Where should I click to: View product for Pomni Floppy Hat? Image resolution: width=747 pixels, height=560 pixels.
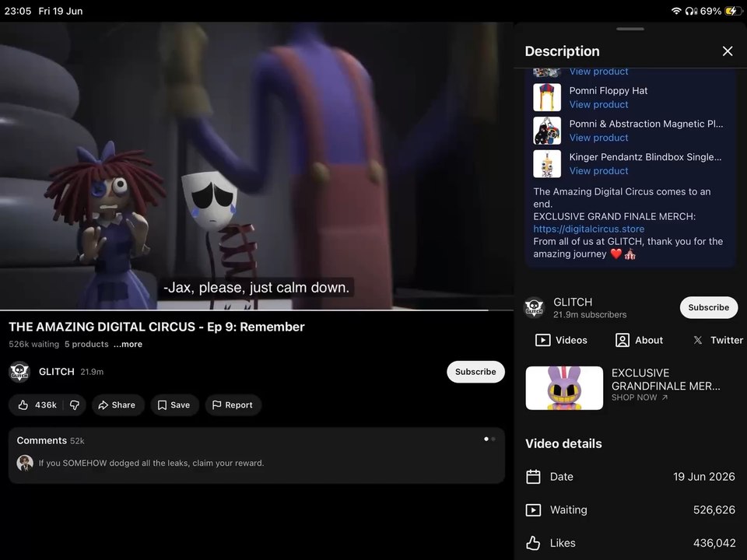click(598, 104)
